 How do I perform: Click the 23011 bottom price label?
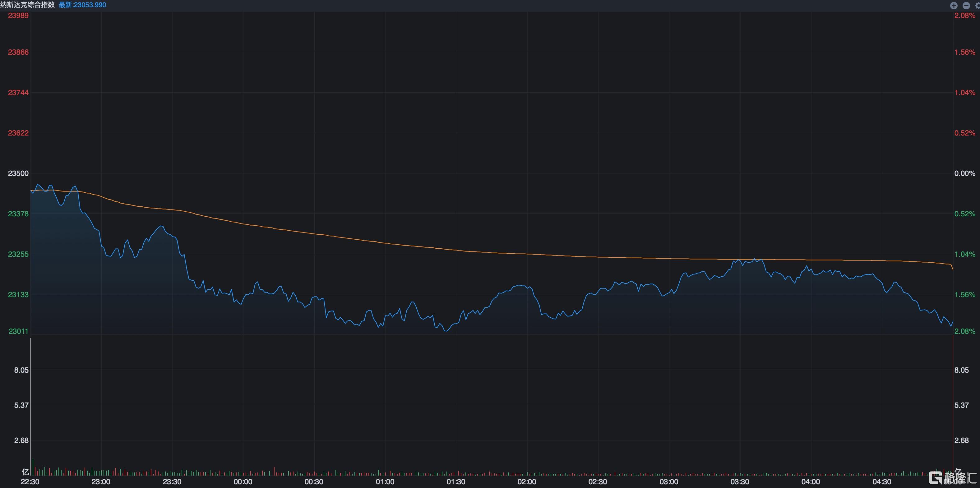click(x=18, y=331)
